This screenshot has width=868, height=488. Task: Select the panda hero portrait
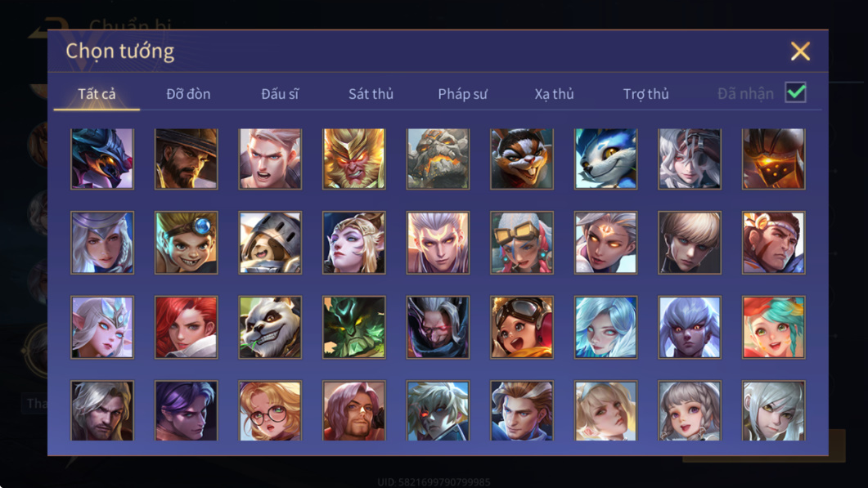270,327
